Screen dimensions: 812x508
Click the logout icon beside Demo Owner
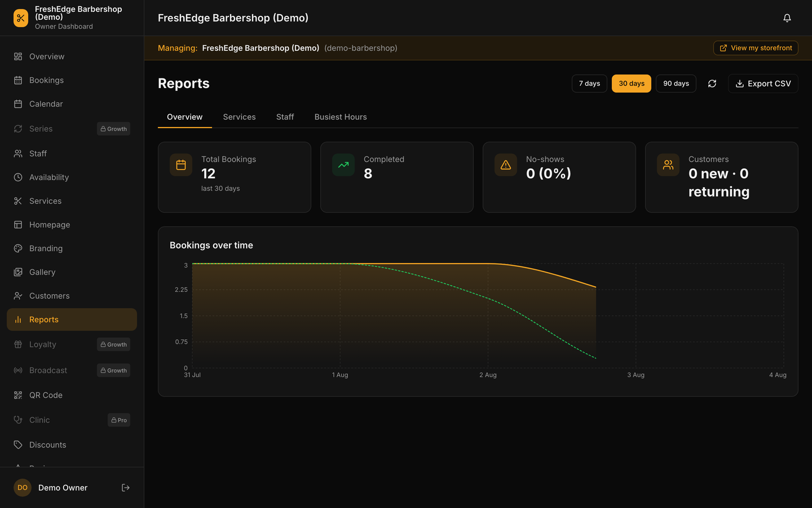pyautogui.click(x=126, y=488)
